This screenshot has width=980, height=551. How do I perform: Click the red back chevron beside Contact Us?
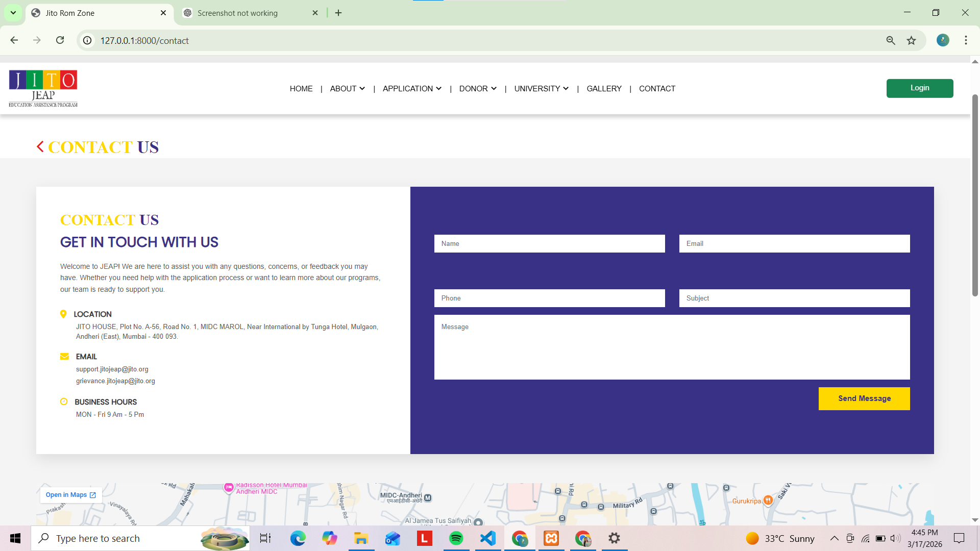40,147
